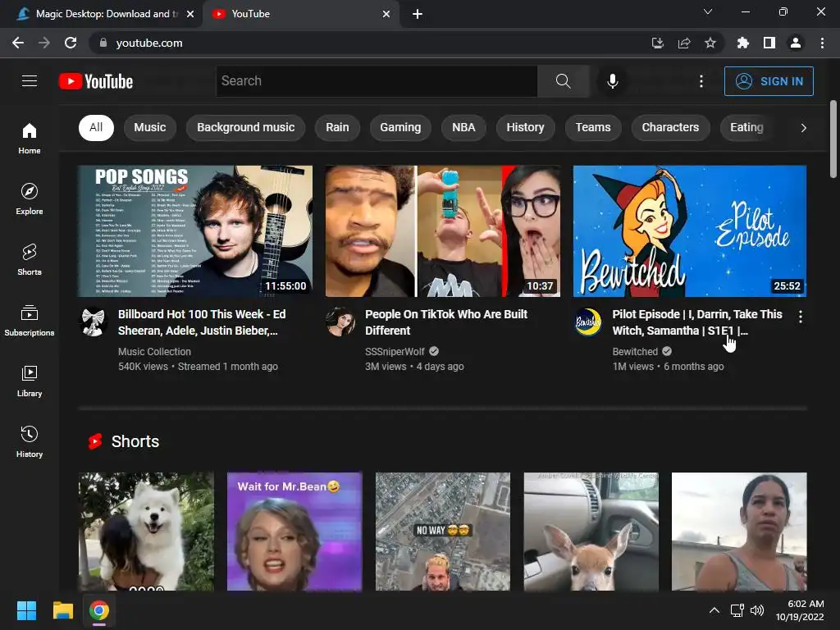Open History in the sidebar

click(x=30, y=442)
